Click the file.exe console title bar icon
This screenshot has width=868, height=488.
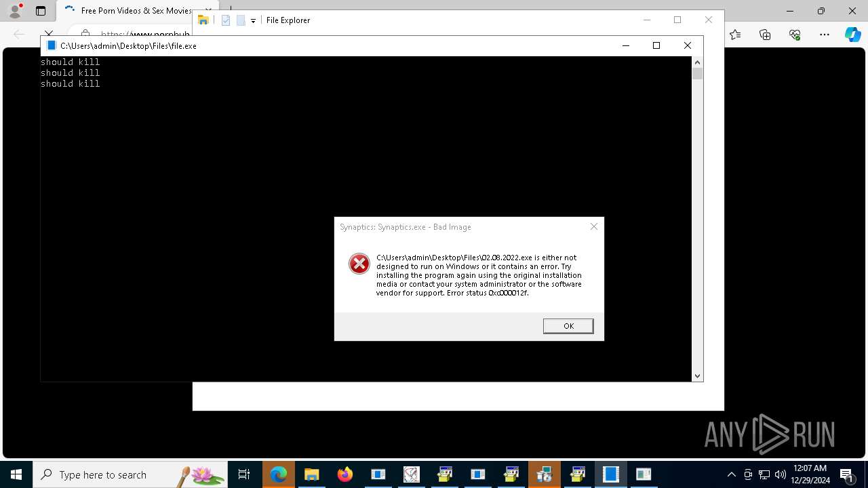(x=51, y=45)
